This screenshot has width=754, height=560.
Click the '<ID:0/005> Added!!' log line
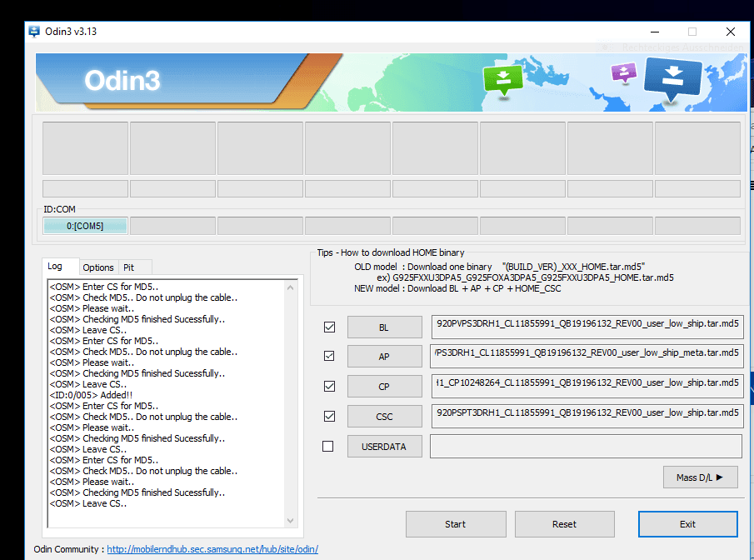point(91,395)
